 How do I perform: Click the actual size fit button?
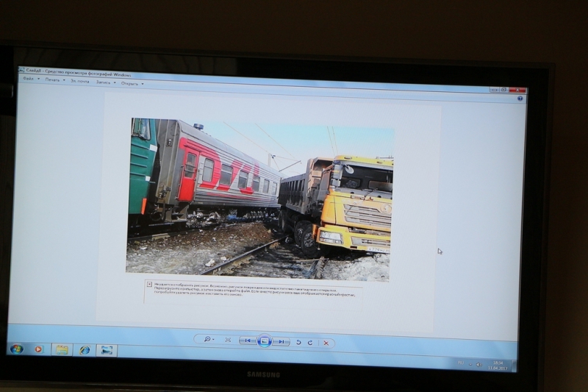pyautogui.click(x=228, y=341)
